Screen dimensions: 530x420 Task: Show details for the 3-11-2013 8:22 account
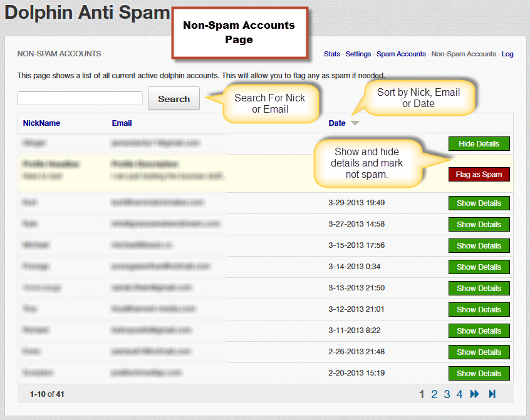479,331
